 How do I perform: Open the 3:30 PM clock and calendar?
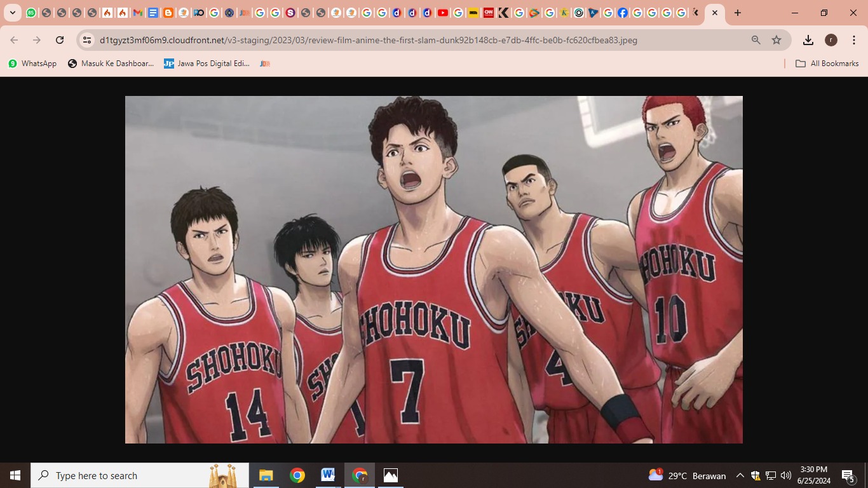coord(814,475)
